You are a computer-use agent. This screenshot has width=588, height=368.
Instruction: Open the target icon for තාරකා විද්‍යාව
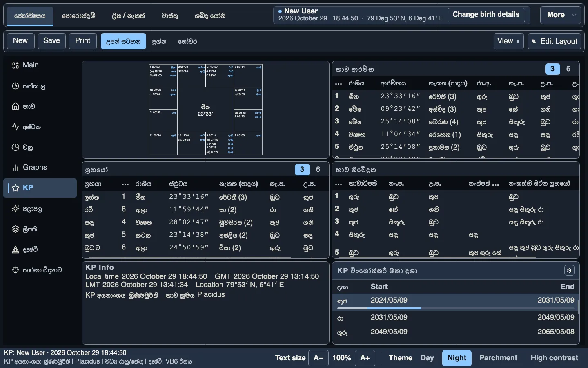coord(16,270)
